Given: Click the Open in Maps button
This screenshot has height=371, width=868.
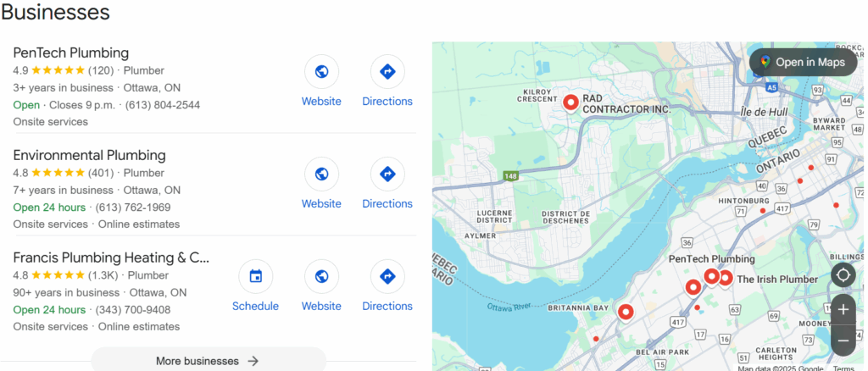Looking at the screenshot, I should point(804,62).
